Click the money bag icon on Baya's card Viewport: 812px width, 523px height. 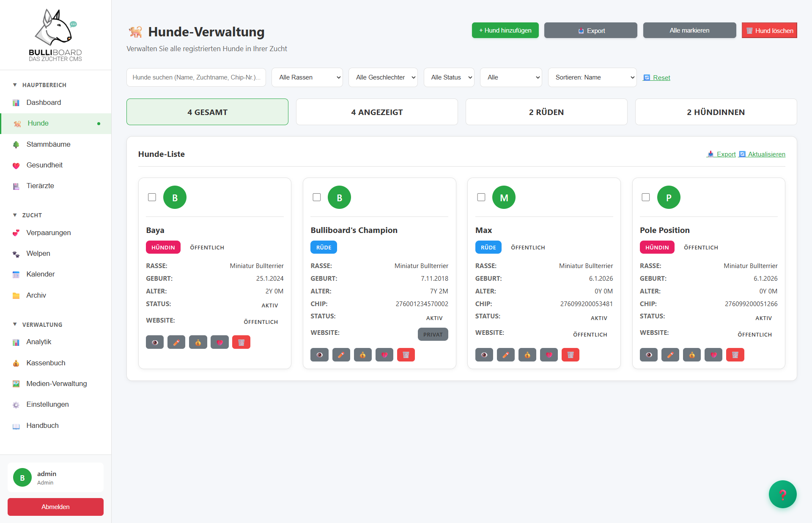click(198, 342)
